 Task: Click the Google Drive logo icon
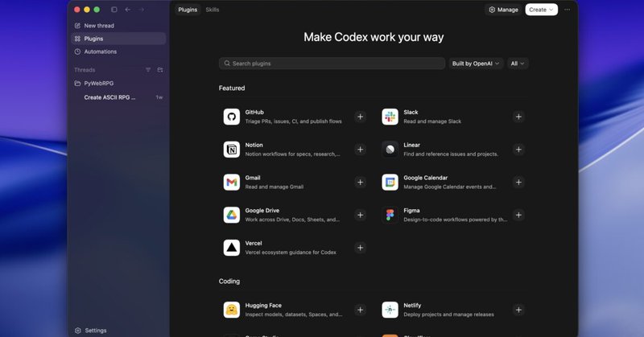click(232, 215)
